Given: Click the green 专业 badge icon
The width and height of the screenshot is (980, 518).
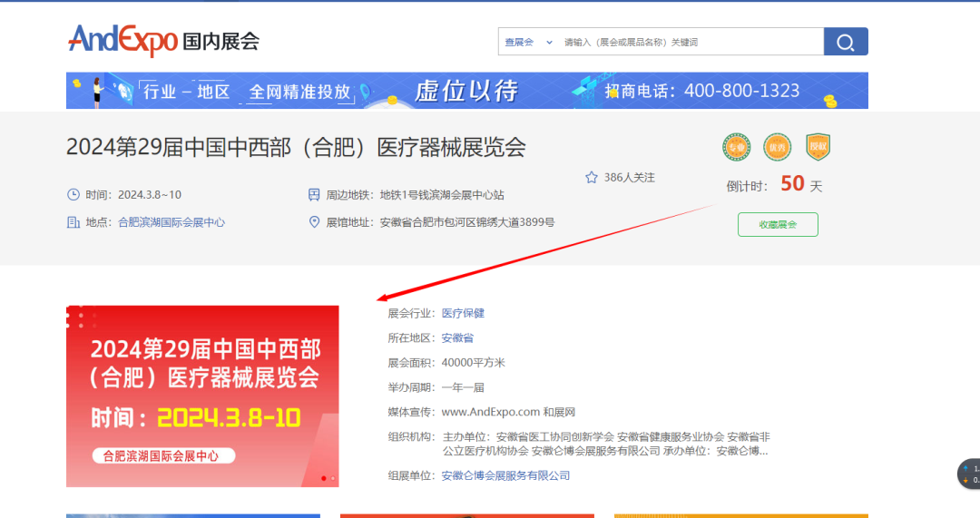Looking at the screenshot, I should pyautogui.click(x=736, y=148).
